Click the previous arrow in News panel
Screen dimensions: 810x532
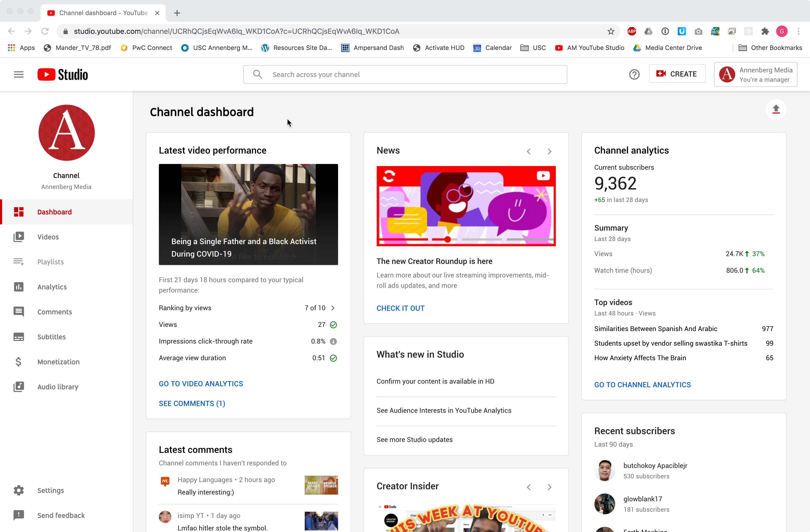point(528,151)
